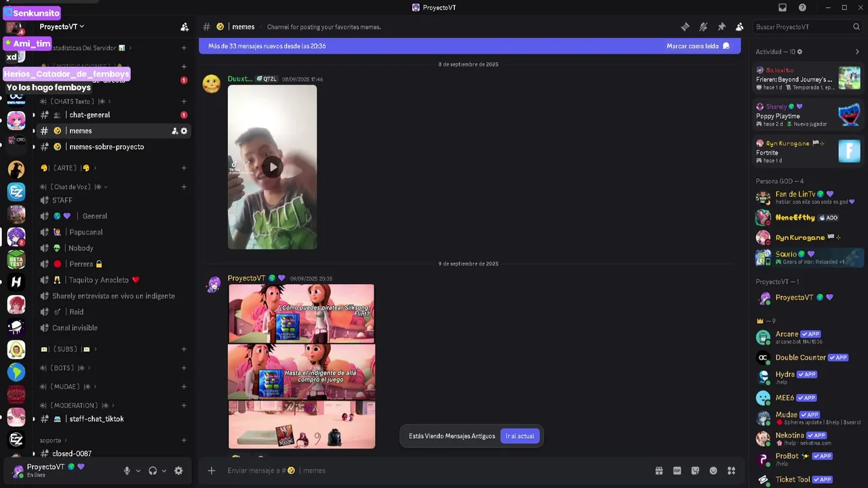Open the Discord inbox icon

point(782,7)
